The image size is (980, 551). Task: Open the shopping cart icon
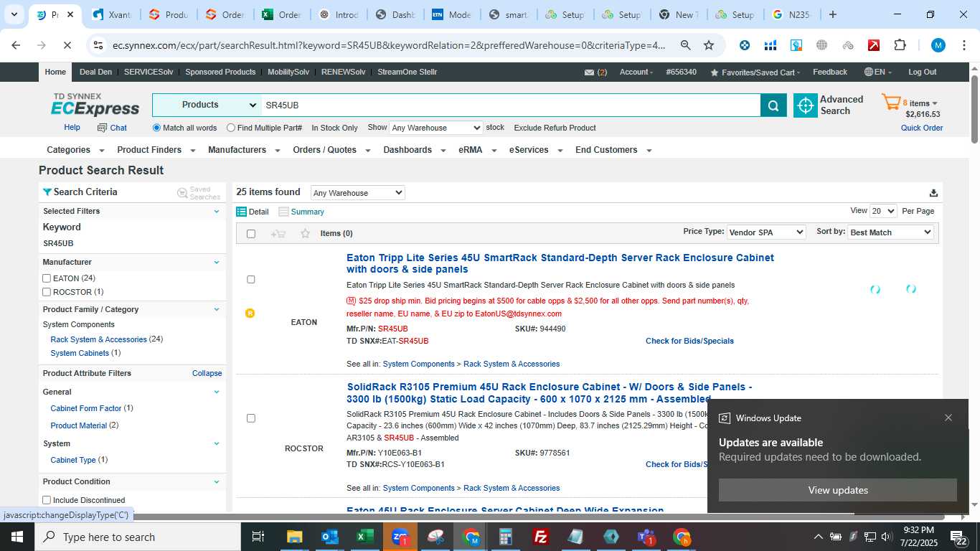coord(891,103)
